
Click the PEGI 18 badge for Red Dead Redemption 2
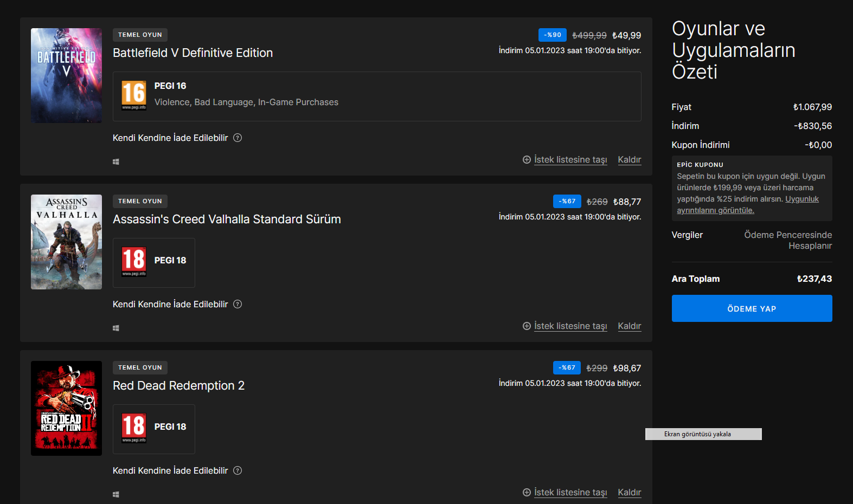[x=134, y=428]
